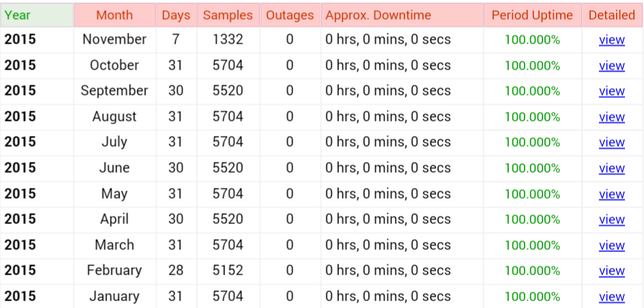Open the view link for March 2015
The width and height of the screenshot is (644, 308).
(x=611, y=245)
